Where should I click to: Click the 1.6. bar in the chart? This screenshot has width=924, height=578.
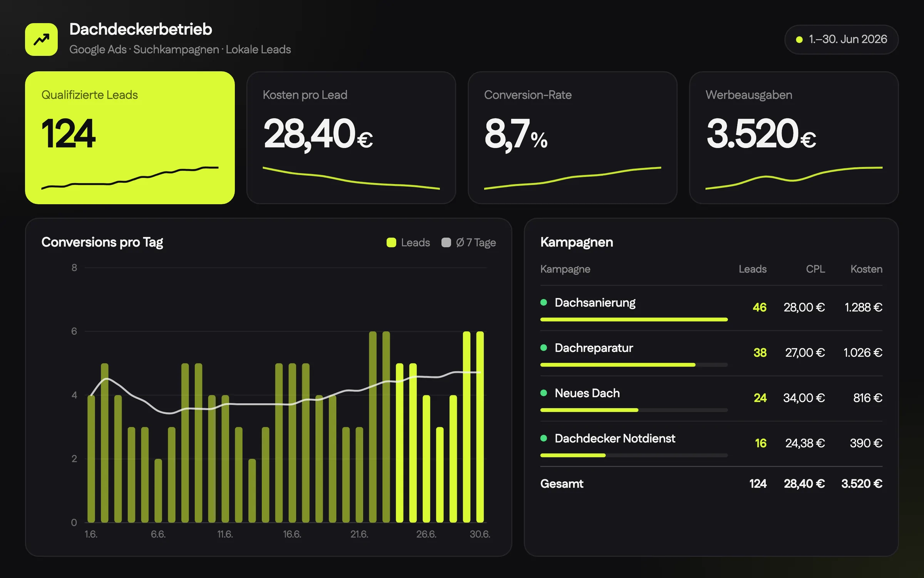91,459
